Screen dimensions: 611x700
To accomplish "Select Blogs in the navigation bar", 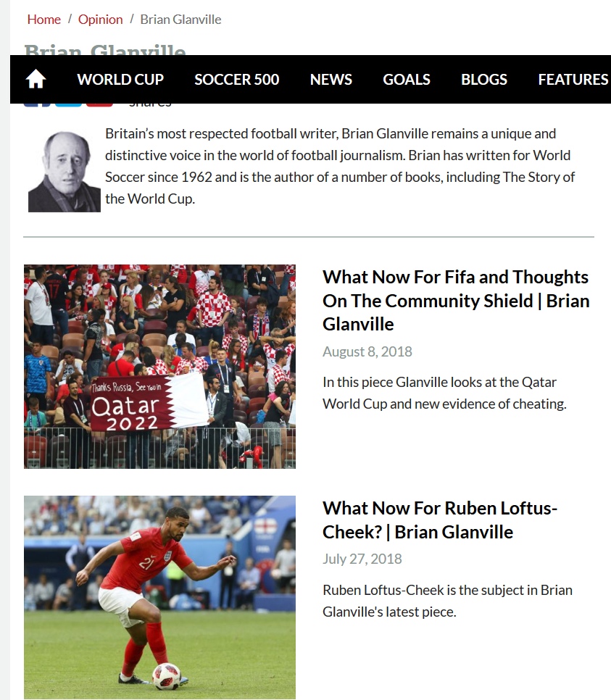I will coord(484,80).
